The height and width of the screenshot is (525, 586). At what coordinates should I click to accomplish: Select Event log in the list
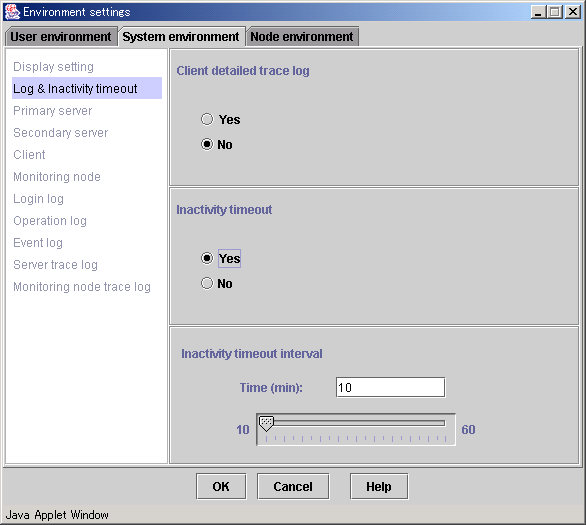tap(38, 243)
